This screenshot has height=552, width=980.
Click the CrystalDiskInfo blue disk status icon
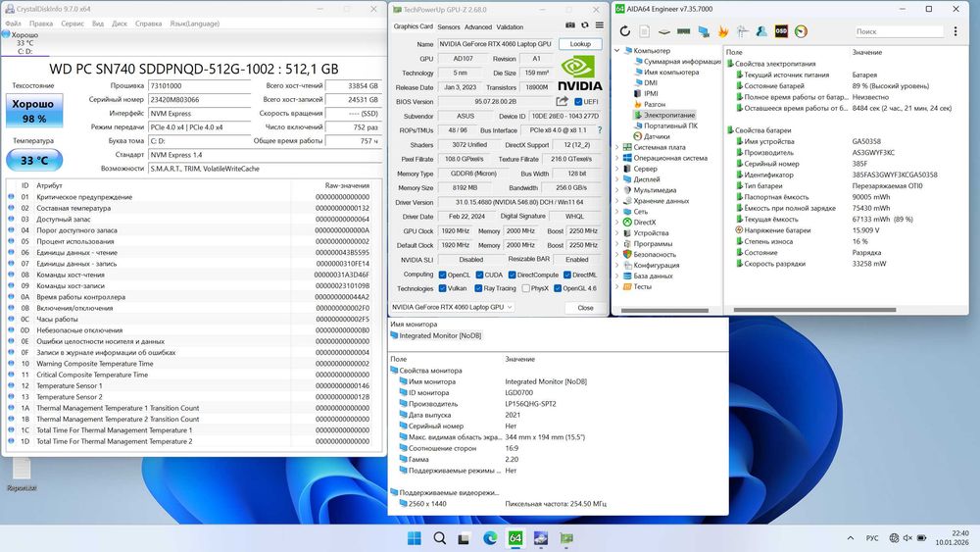[x=6, y=34]
